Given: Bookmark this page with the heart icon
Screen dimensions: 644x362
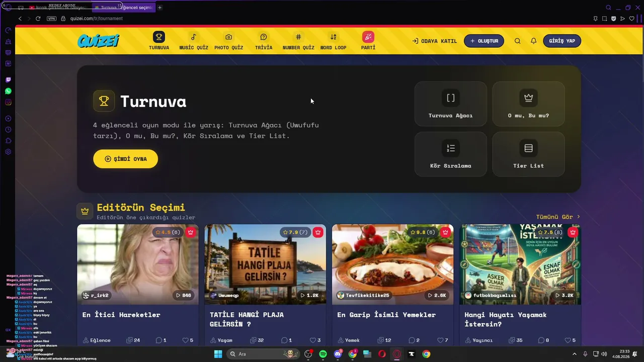Looking at the screenshot, I should (x=632, y=19).
